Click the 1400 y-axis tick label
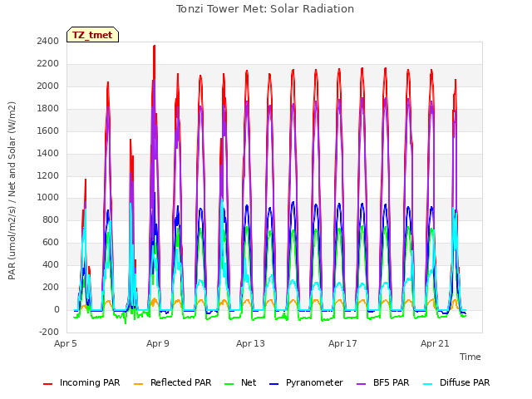532x399 pixels. (x=48, y=153)
